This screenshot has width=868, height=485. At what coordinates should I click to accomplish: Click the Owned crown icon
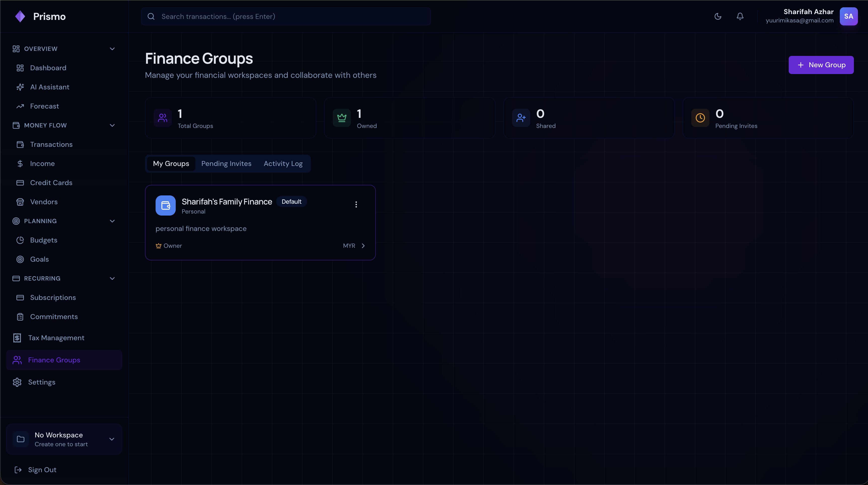click(342, 118)
